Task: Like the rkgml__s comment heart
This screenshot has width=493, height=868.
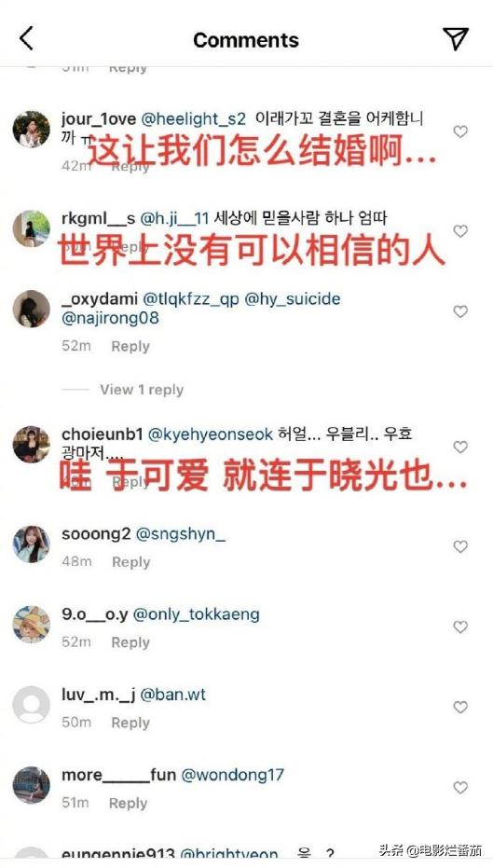Action: [x=460, y=231]
